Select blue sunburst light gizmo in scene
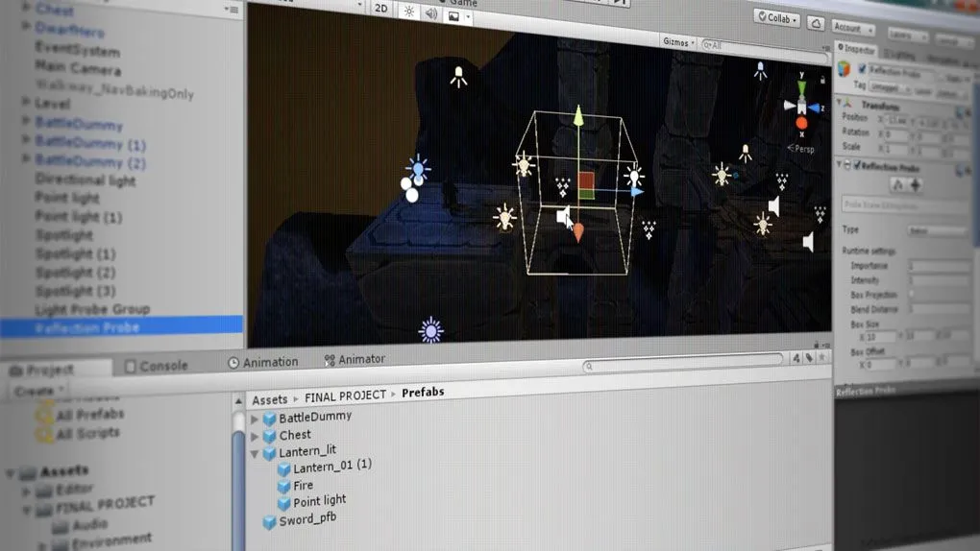The height and width of the screenshot is (551, 980). [x=430, y=330]
